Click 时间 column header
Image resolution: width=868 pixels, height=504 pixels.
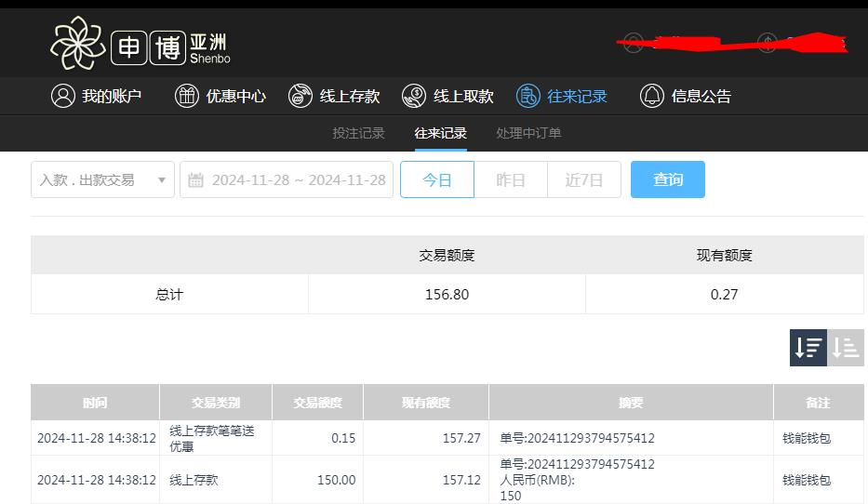(x=95, y=403)
